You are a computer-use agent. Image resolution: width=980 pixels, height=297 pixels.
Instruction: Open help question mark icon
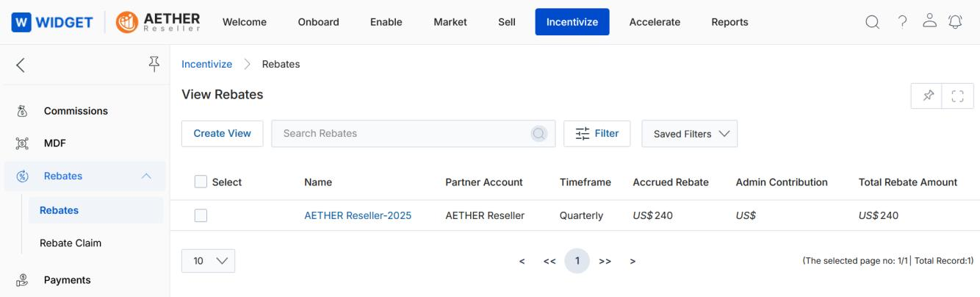pyautogui.click(x=902, y=22)
